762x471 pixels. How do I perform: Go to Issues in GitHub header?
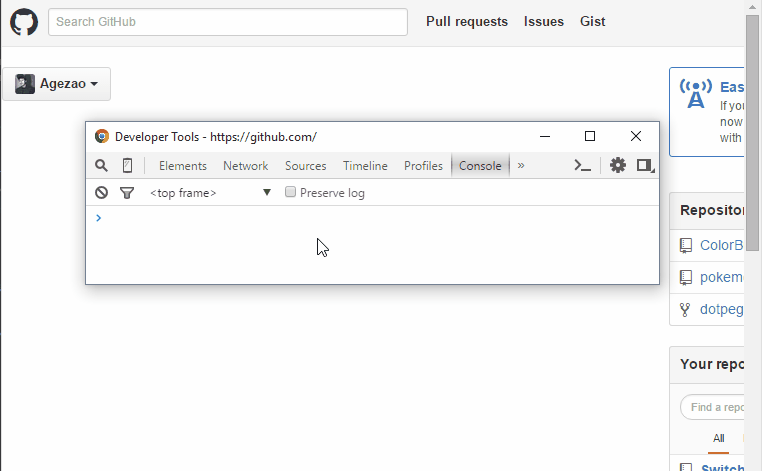543,21
